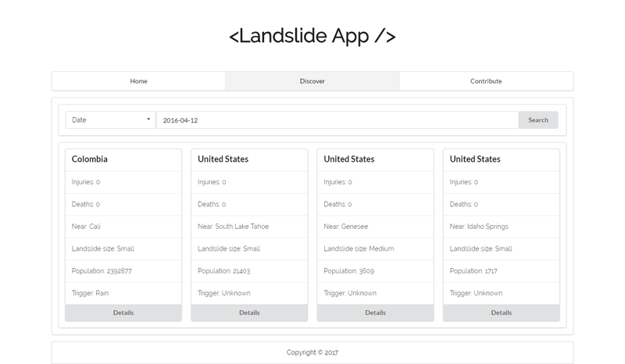Screen dimensions: 625x364
Task: Click the search field containing 2016-04-12
Action: 337,120
